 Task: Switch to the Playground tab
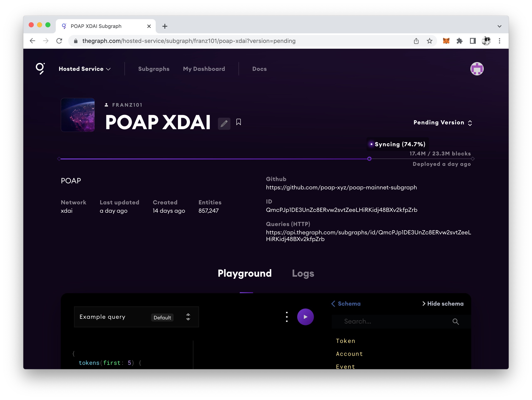pyautogui.click(x=245, y=273)
